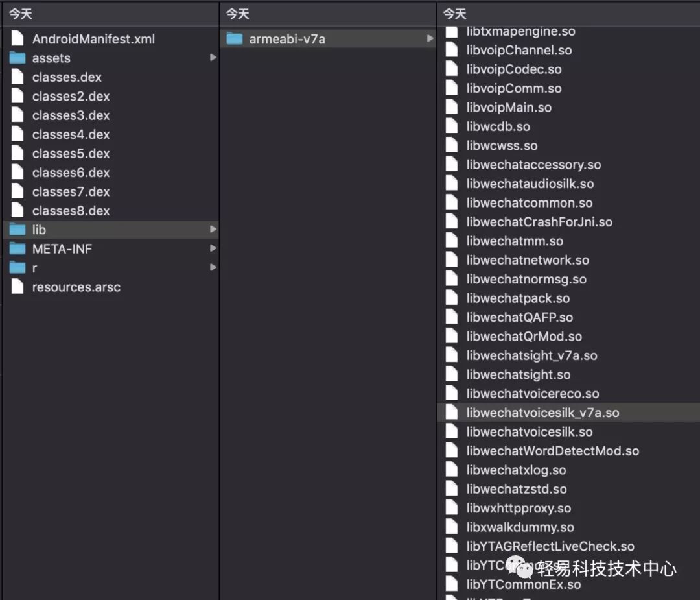Select the file name libwcwss.so
This screenshot has height=600, width=700.
[502, 146]
